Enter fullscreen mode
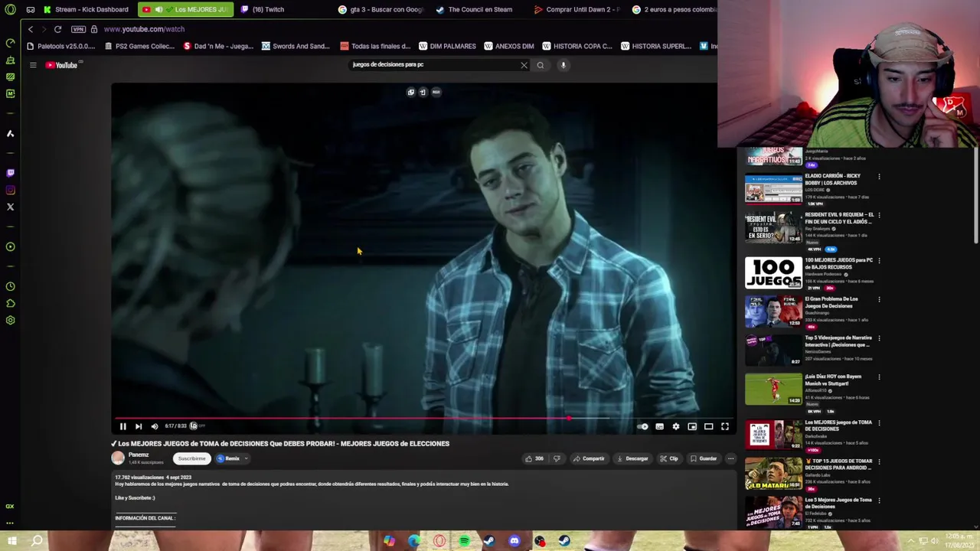The image size is (980, 551). point(725,426)
